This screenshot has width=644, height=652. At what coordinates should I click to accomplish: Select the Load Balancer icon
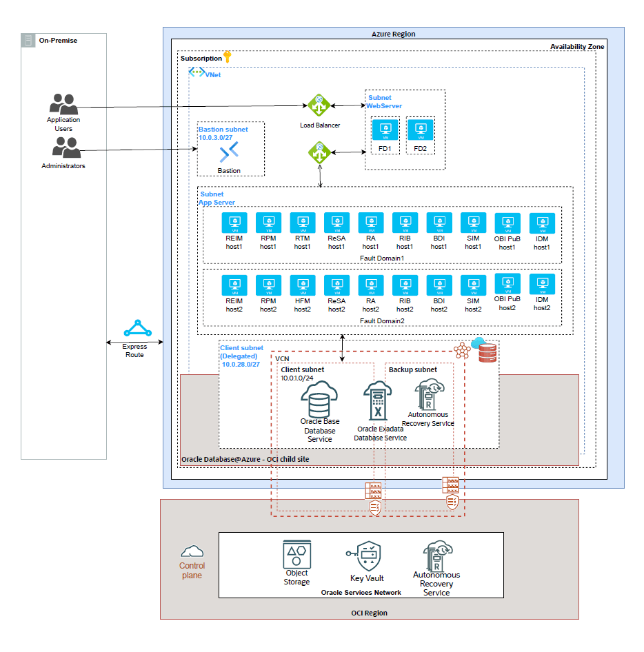click(x=318, y=103)
